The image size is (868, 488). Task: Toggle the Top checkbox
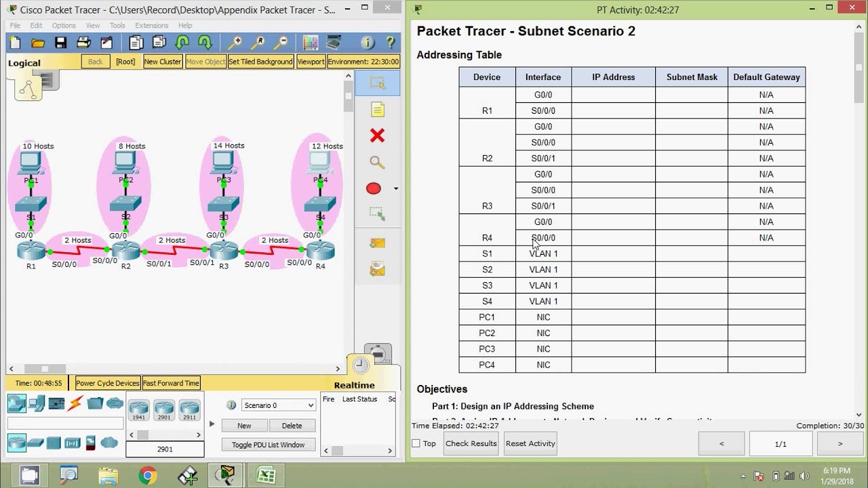click(416, 443)
